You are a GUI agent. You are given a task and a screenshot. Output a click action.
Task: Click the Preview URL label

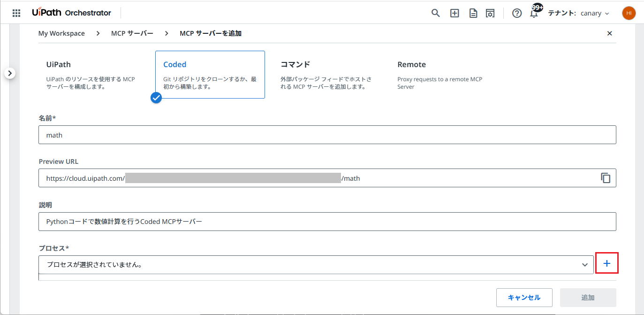click(x=59, y=161)
